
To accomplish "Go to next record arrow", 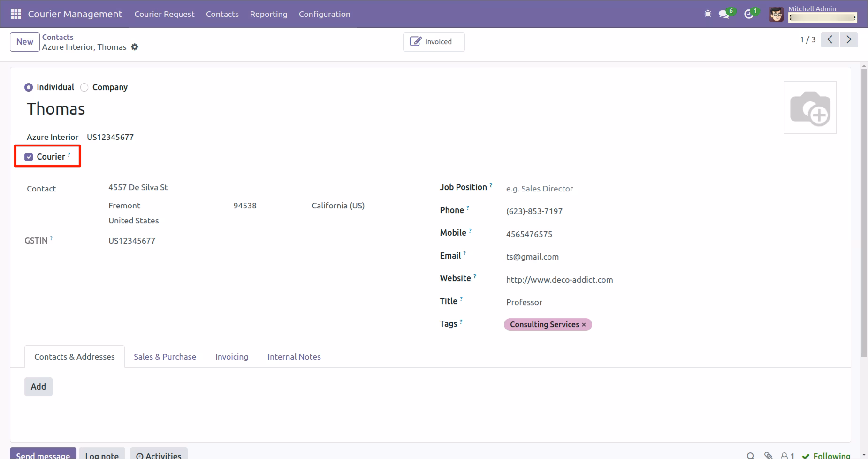I will pos(849,40).
